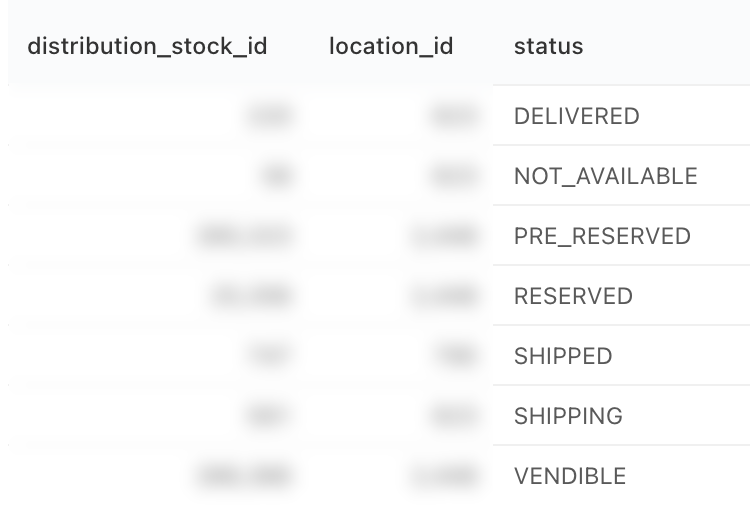The width and height of the screenshot is (750, 514).
Task: Select the DELIVERED status cell
Action: (x=576, y=116)
